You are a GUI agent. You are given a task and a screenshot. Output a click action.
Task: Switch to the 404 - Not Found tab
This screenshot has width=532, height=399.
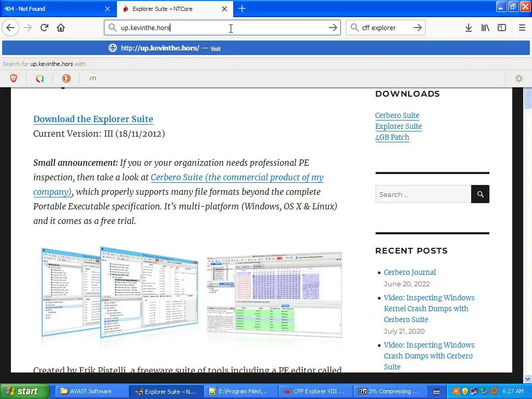tap(58, 9)
